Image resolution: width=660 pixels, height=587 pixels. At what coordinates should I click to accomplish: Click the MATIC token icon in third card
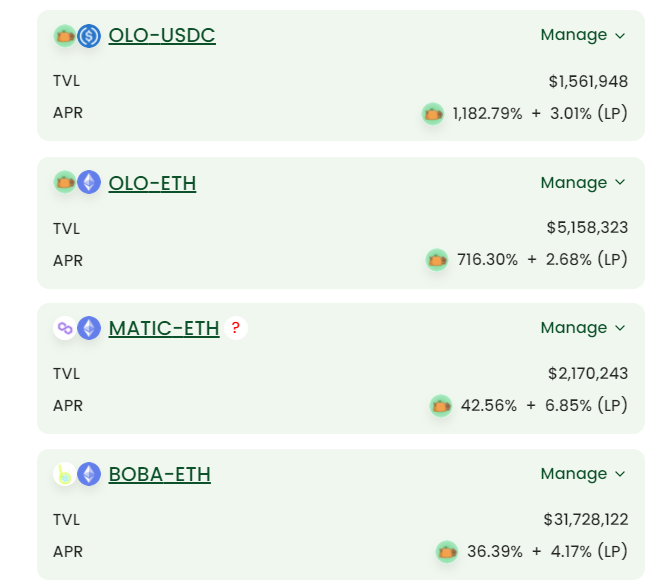65,328
